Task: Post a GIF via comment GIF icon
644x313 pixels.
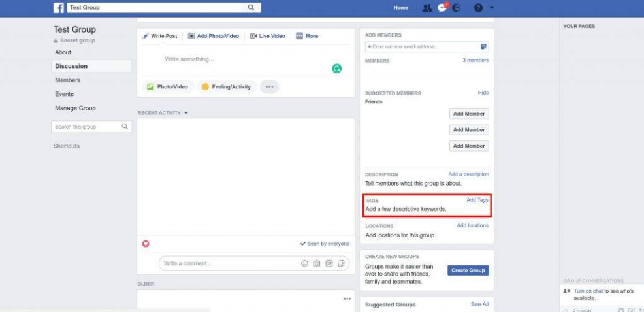Action: (329, 264)
